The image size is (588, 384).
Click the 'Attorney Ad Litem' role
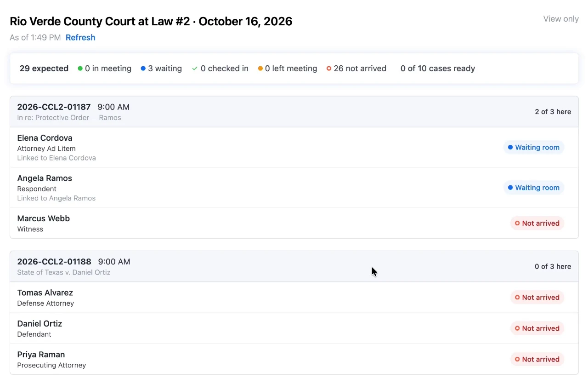(46, 149)
